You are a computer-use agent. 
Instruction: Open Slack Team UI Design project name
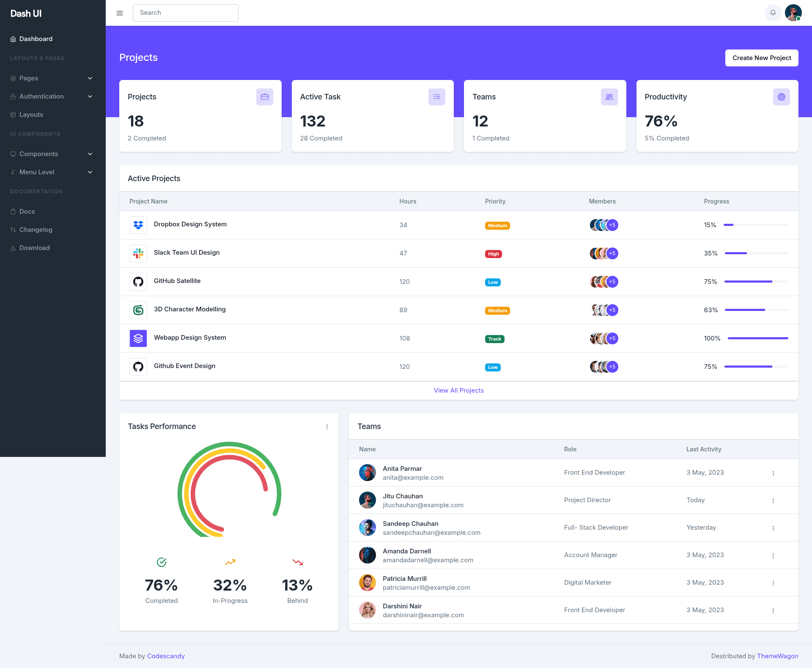(187, 253)
